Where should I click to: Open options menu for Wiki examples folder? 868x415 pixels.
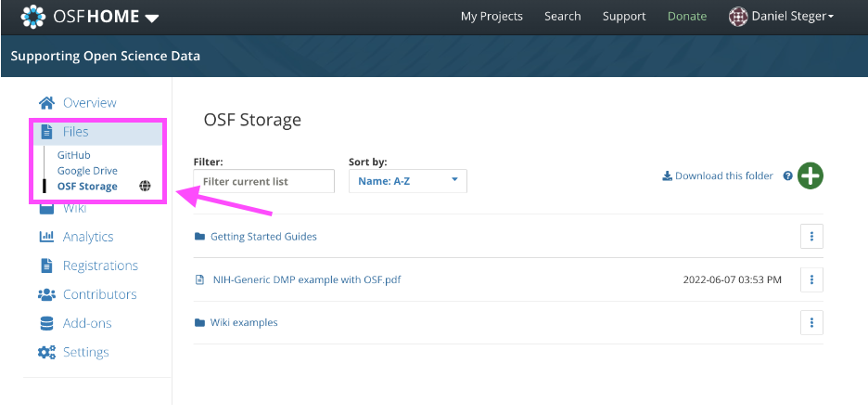tap(811, 322)
